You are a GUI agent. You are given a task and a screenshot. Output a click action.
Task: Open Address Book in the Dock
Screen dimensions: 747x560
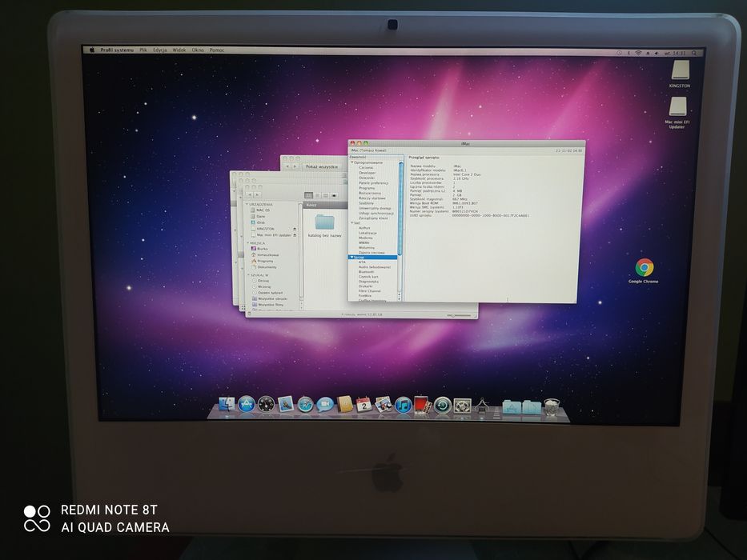[x=344, y=405]
